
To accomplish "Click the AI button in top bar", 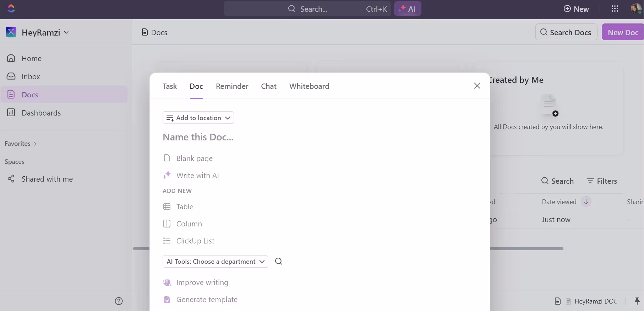I will (407, 9).
